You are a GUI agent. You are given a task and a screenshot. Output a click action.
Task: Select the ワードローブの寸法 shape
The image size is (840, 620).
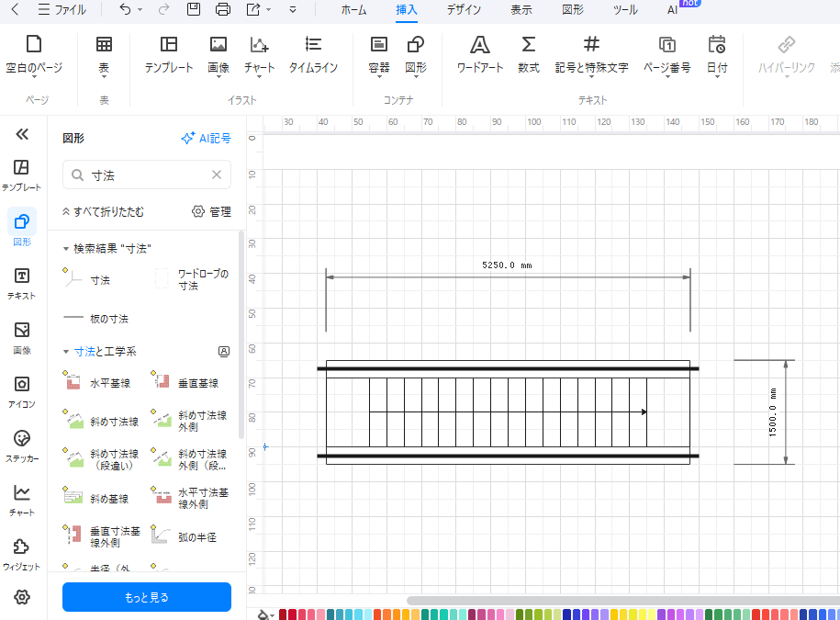(192, 279)
